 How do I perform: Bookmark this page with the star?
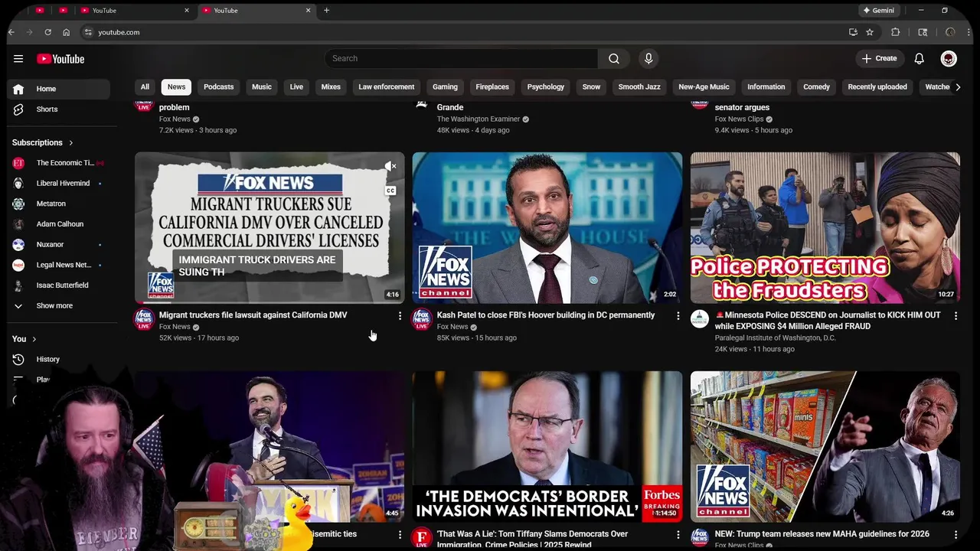pyautogui.click(x=870, y=32)
